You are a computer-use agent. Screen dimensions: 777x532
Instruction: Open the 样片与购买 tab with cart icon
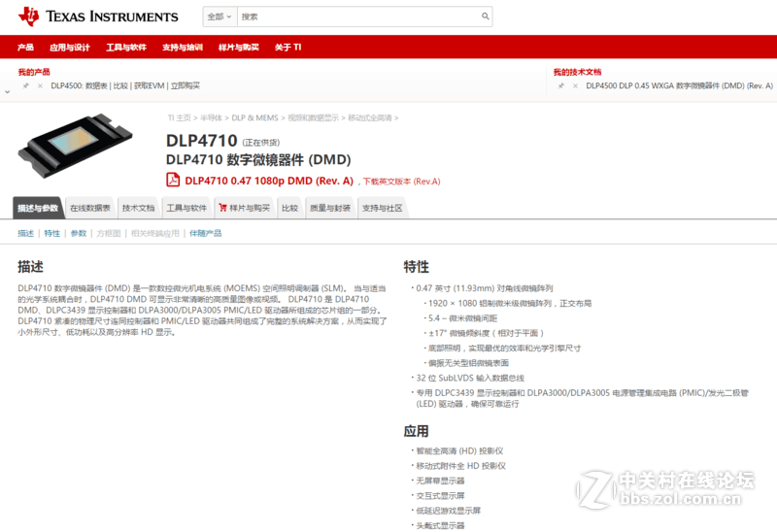coord(244,208)
